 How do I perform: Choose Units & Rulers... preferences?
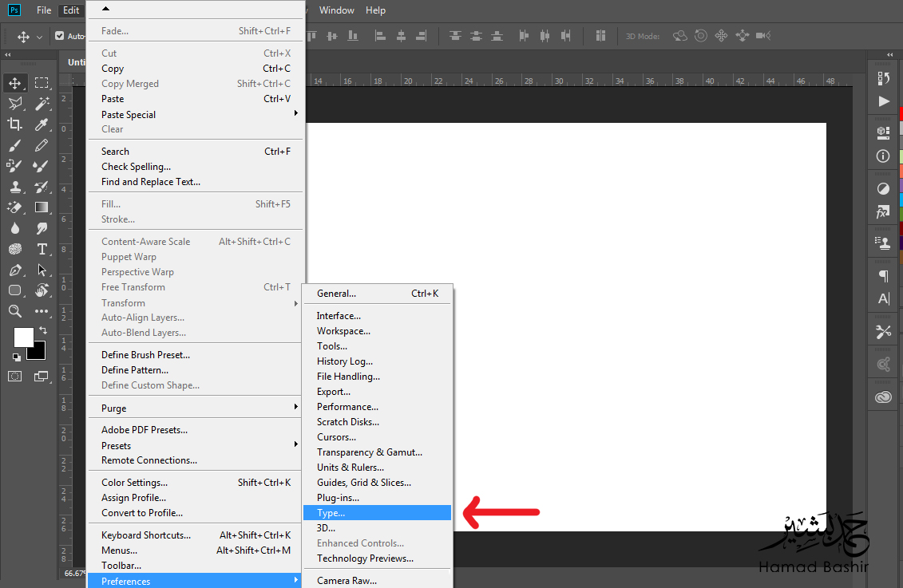[x=377, y=468]
